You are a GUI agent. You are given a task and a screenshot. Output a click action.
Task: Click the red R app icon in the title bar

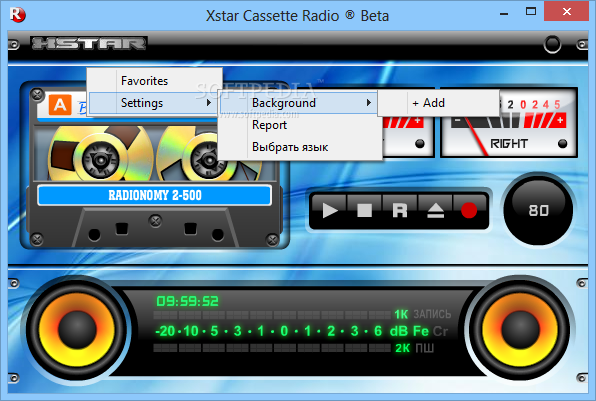click(x=17, y=15)
